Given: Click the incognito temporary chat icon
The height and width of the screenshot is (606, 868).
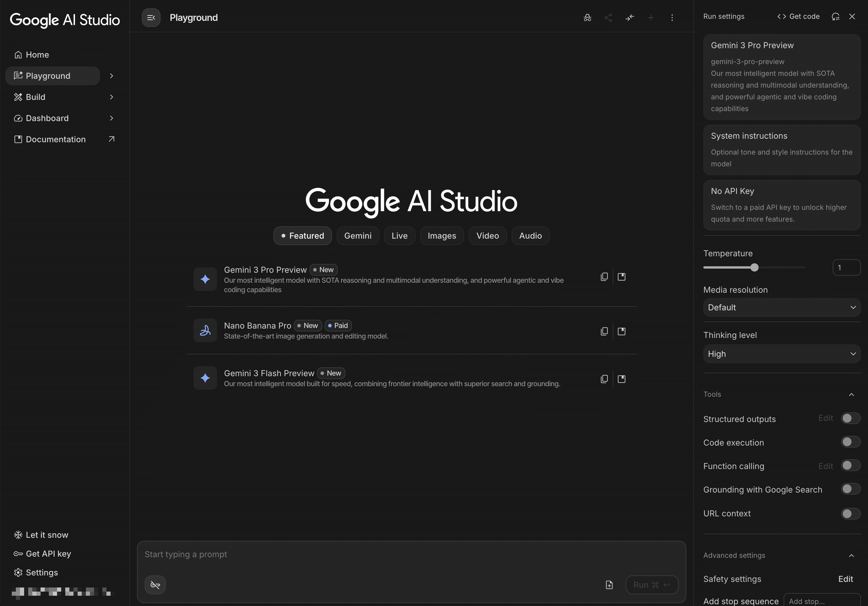Looking at the screenshot, I should tap(587, 18).
